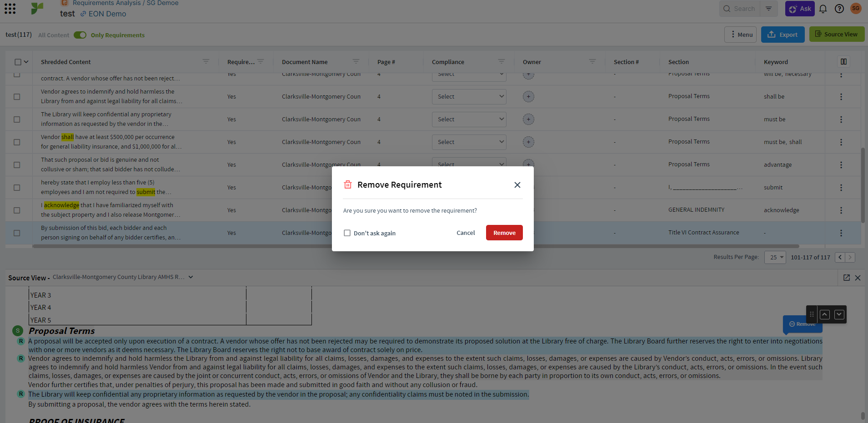Select the 'hereby state that I employ' checkbox
Image resolution: width=868 pixels, height=423 pixels.
pos(17,188)
